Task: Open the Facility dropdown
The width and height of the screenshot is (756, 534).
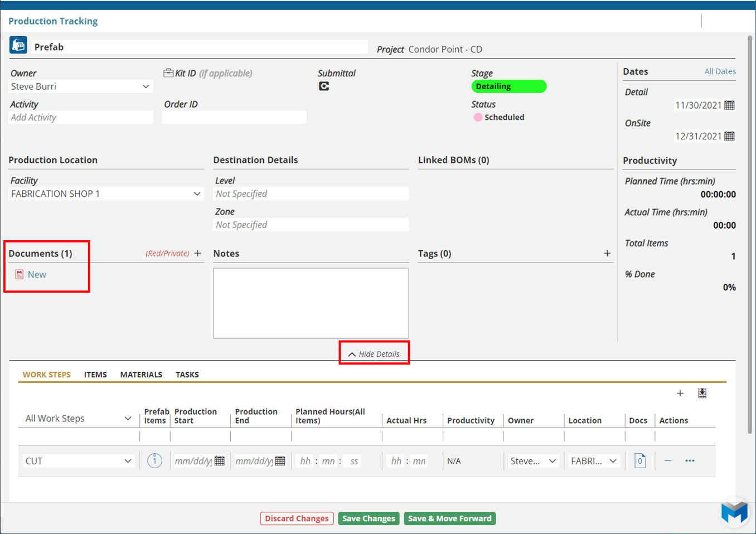Action: 197,194
